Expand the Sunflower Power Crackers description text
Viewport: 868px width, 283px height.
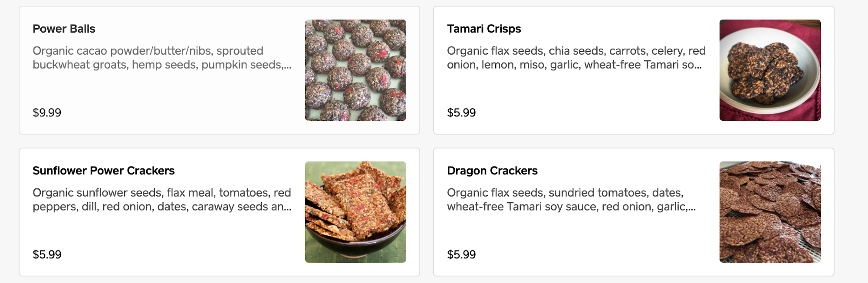162,200
